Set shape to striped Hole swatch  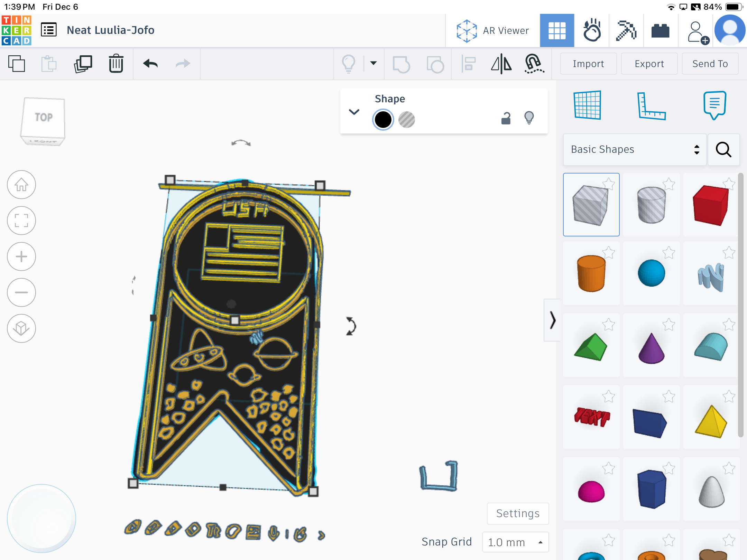[x=407, y=120]
